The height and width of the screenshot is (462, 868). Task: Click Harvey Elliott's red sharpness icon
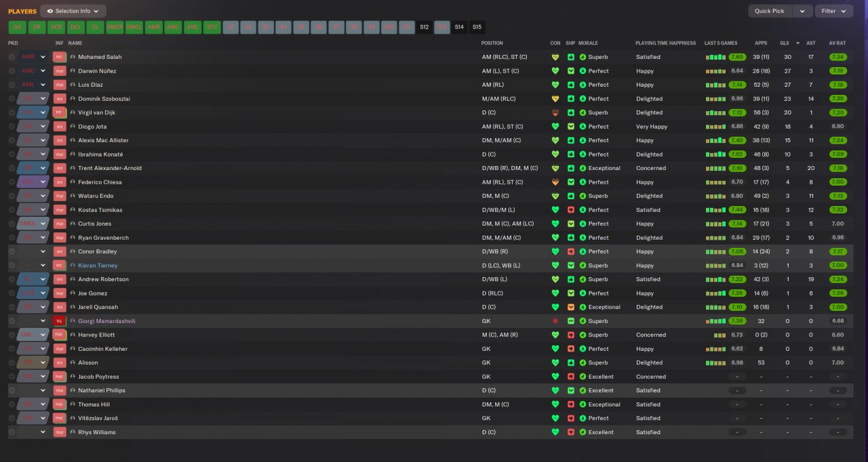click(571, 335)
